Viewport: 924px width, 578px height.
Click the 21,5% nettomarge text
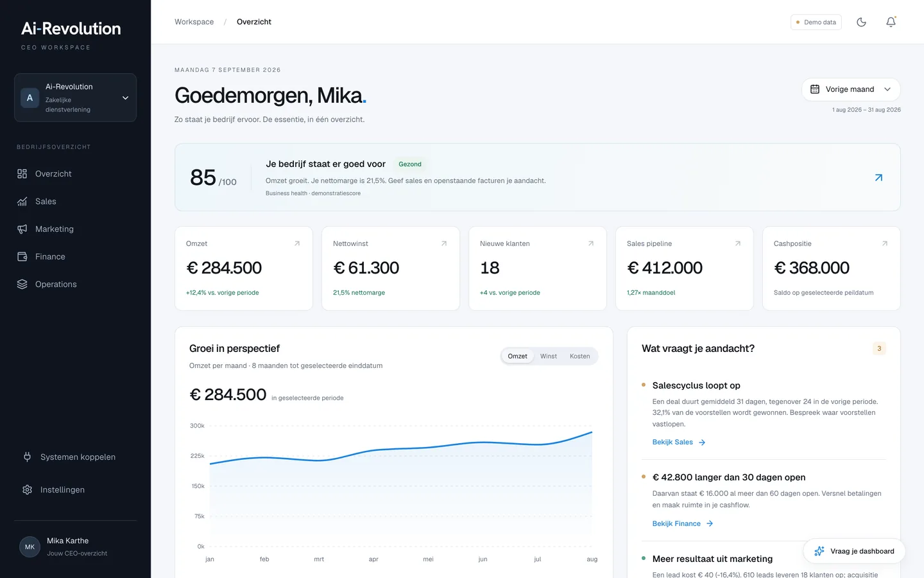point(359,293)
